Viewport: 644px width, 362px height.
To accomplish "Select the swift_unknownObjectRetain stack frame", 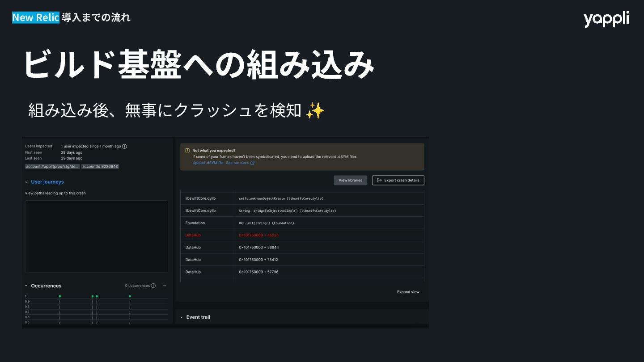I will (x=302, y=198).
